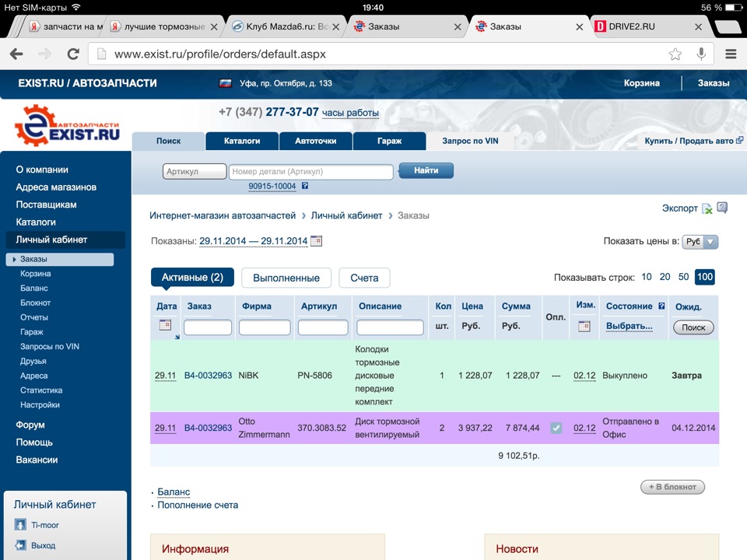Viewport: 747px width, 560px height.
Task: Open the Гараж navigation tab
Action: (389, 141)
